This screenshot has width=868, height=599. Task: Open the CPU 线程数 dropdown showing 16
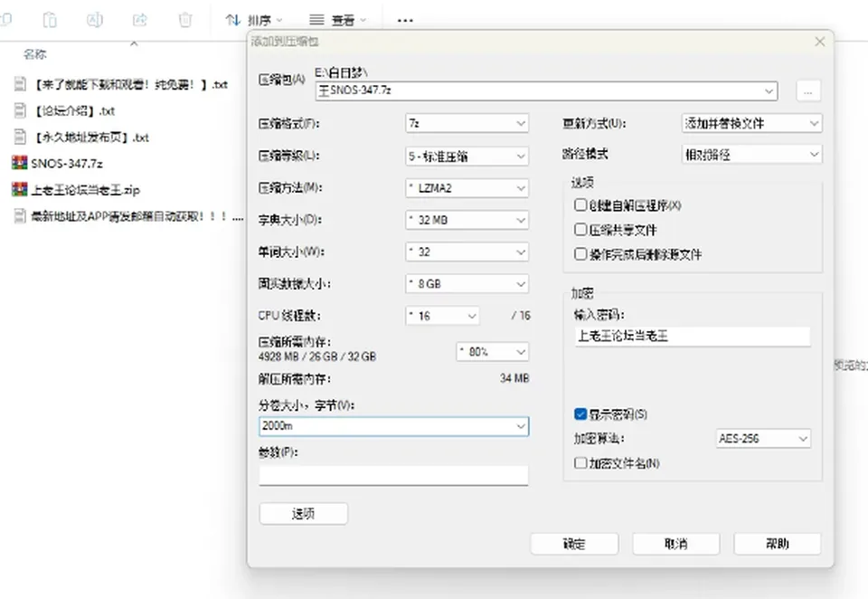pos(442,316)
